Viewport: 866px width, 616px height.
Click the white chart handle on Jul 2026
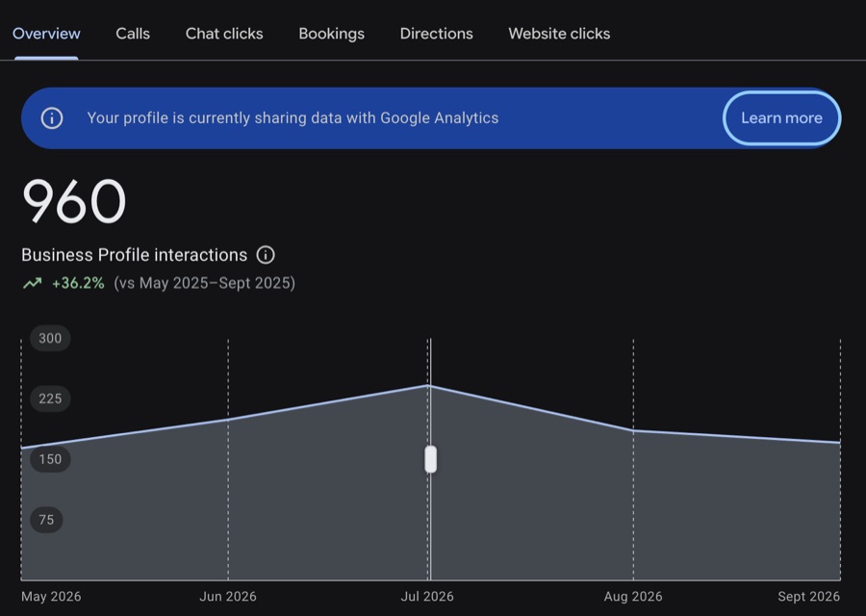click(431, 459)
